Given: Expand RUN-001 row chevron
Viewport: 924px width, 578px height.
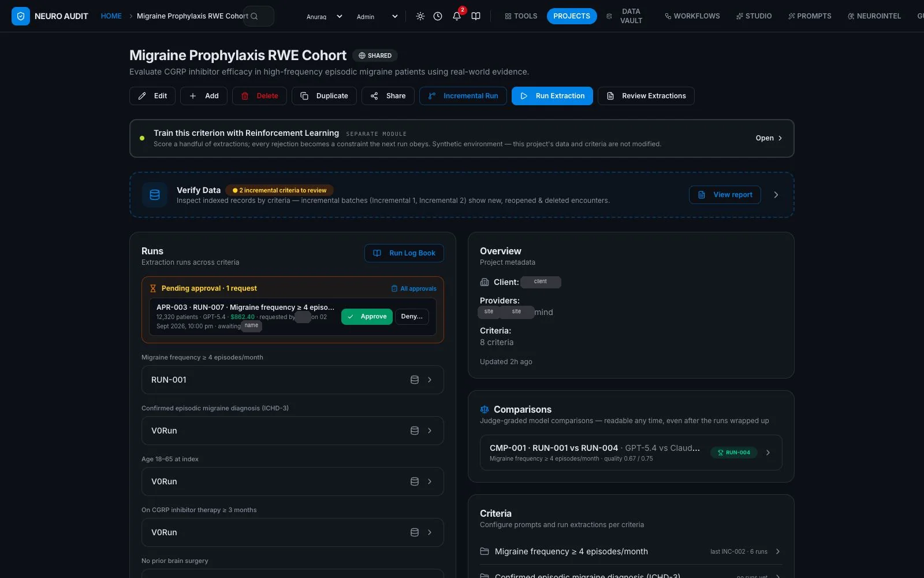Looking at the screenshot, I should pyautogui.click(x=430, y=380).
